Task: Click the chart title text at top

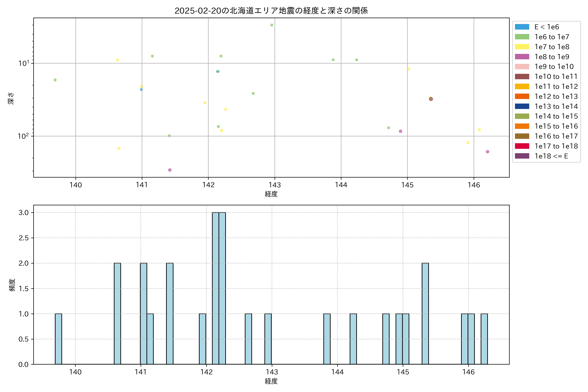Action: point(271,11)
